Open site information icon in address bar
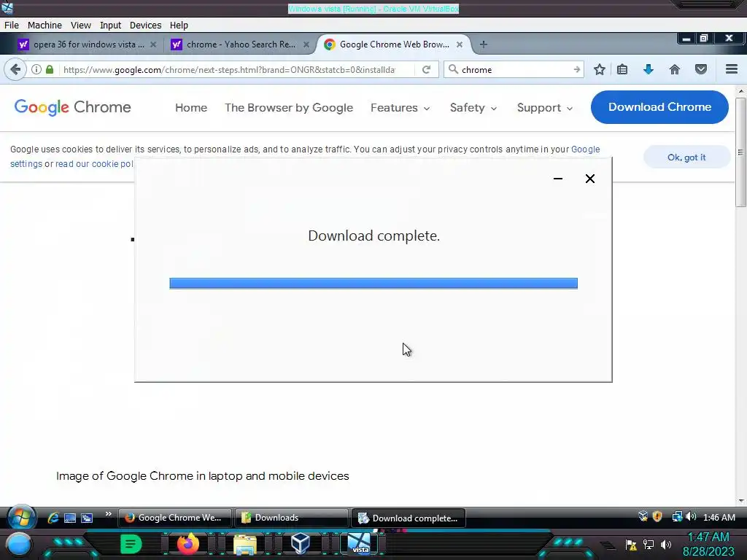 click(36, 69)
